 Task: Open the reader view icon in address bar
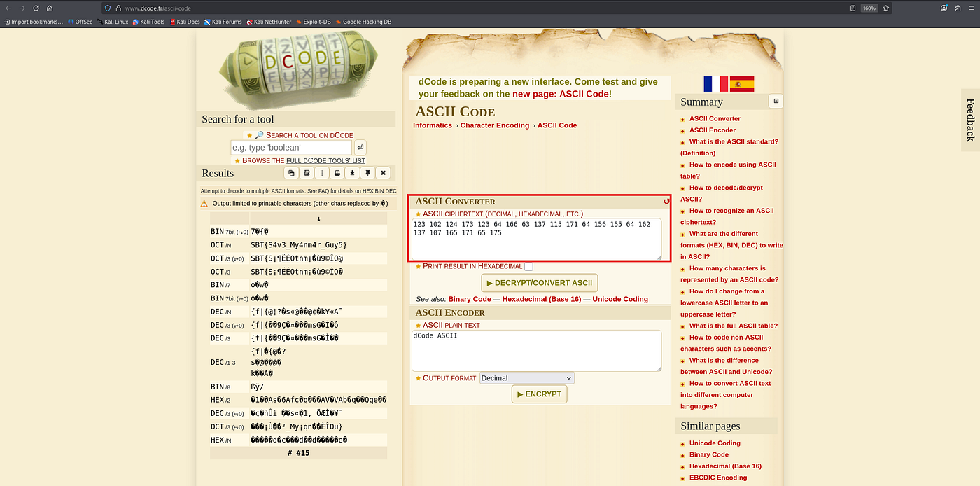[x=853, y=8]
